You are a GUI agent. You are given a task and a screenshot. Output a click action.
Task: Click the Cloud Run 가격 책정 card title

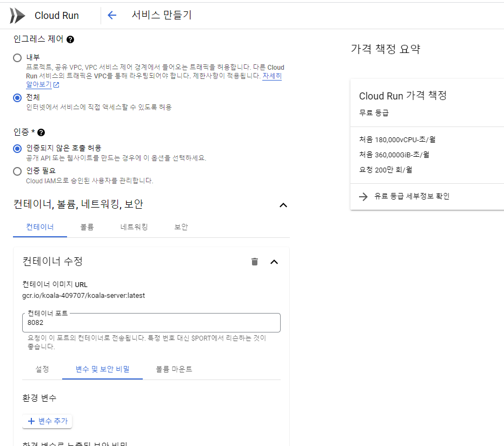[x=403, y=96]
